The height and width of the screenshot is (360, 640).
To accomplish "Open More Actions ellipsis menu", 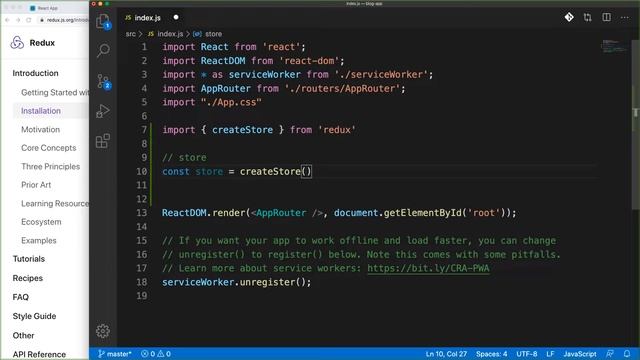I will click(624, 18).
